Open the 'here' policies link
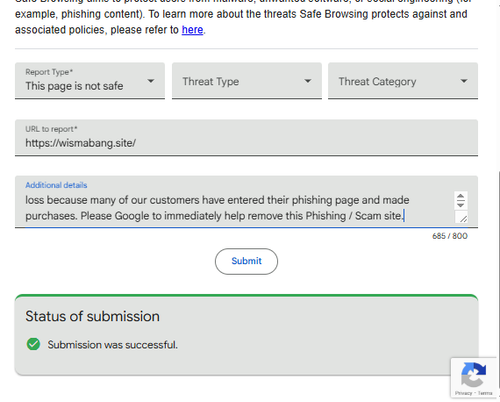The height and width of the screenshot is (402, 500). pos(192,30)
